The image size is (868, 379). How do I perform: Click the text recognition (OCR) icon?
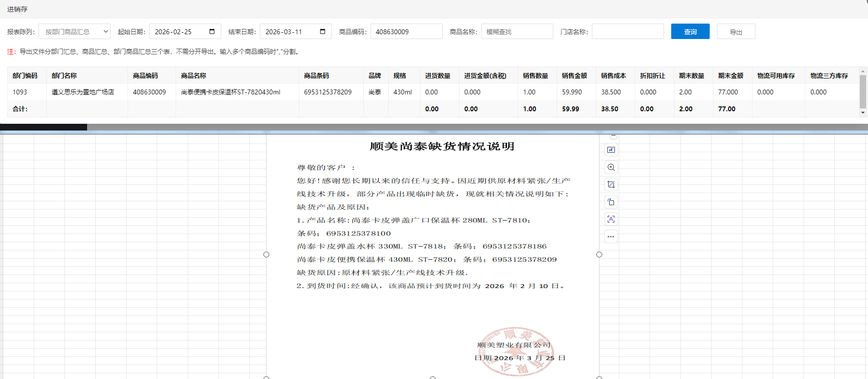611,219
